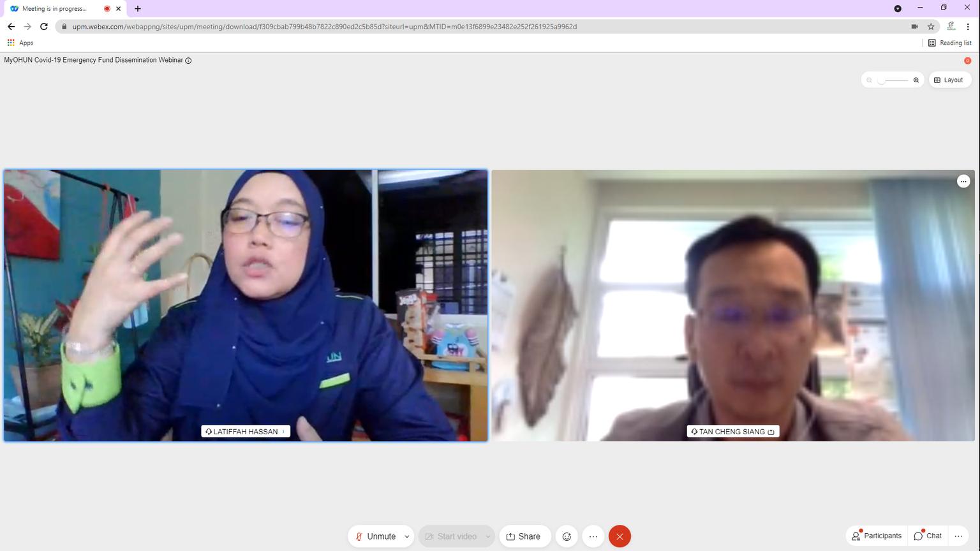This screenshot has height=551, width=980.
Task: Select the Meeting is in progress tab
Action: click(64, 8)
